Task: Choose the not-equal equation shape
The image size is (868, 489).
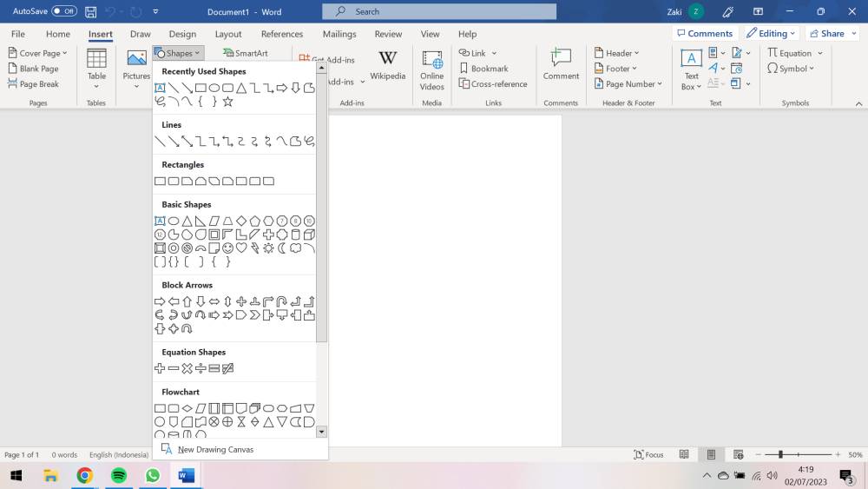Action: pos(227,368)
